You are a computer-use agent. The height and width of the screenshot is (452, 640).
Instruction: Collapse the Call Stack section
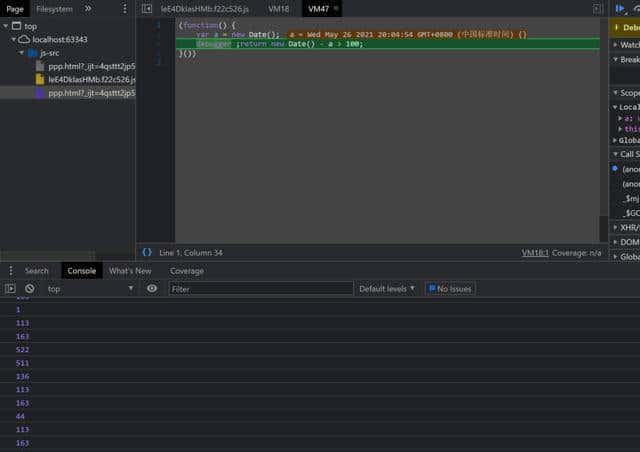tap(628, 154)
